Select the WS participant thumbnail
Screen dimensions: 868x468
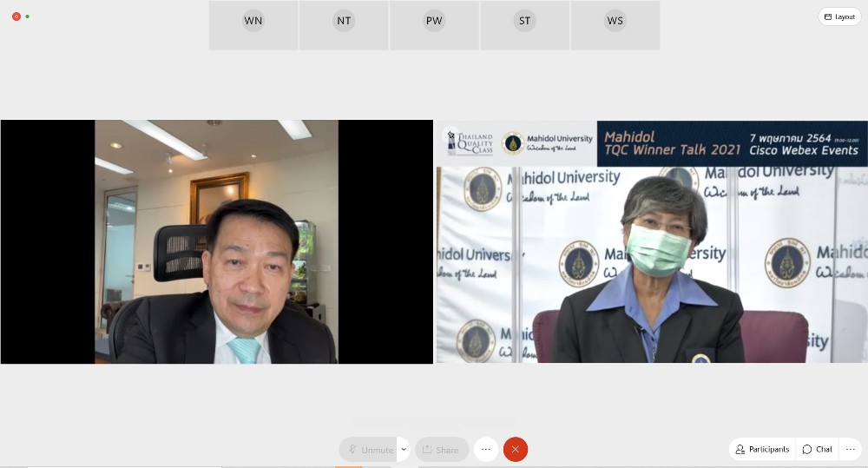(615, 25)
